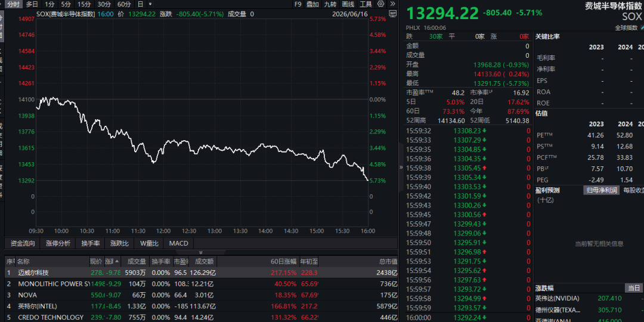Toggle the 归母净利润 forecast tab
Viewport: 644px width, 322px height.
coord(601,190)
